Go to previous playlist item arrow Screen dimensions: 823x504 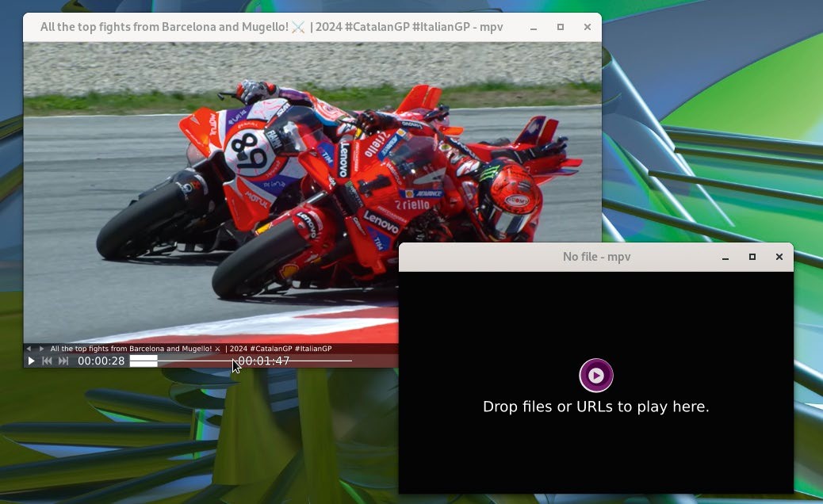tap(29, 348)
